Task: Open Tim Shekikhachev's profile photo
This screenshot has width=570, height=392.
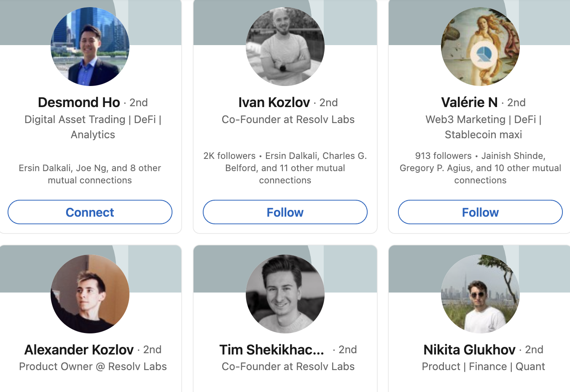Action: tap(285, 294)
